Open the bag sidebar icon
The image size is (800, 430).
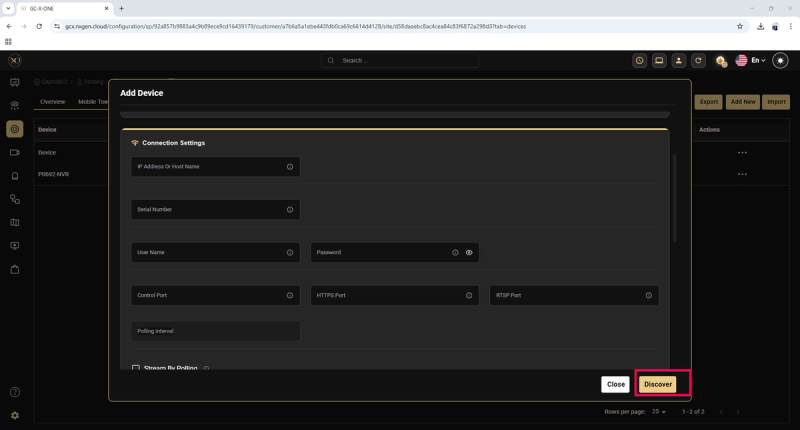[15, 269]
